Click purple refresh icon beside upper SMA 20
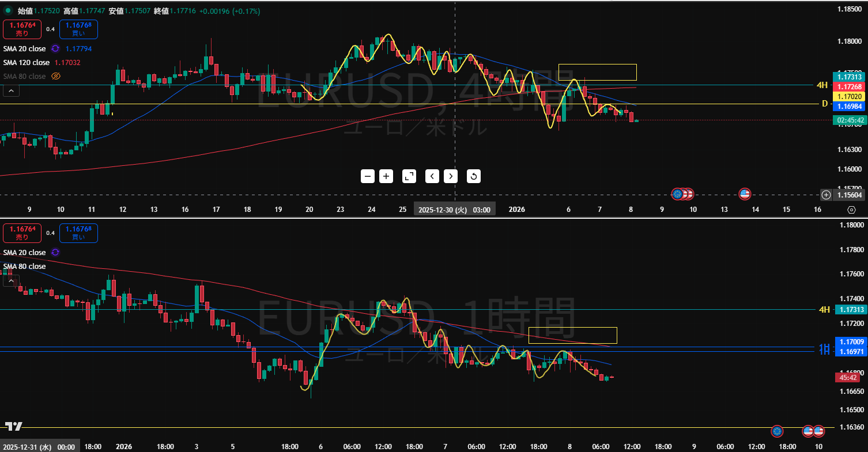 point(55,49)
